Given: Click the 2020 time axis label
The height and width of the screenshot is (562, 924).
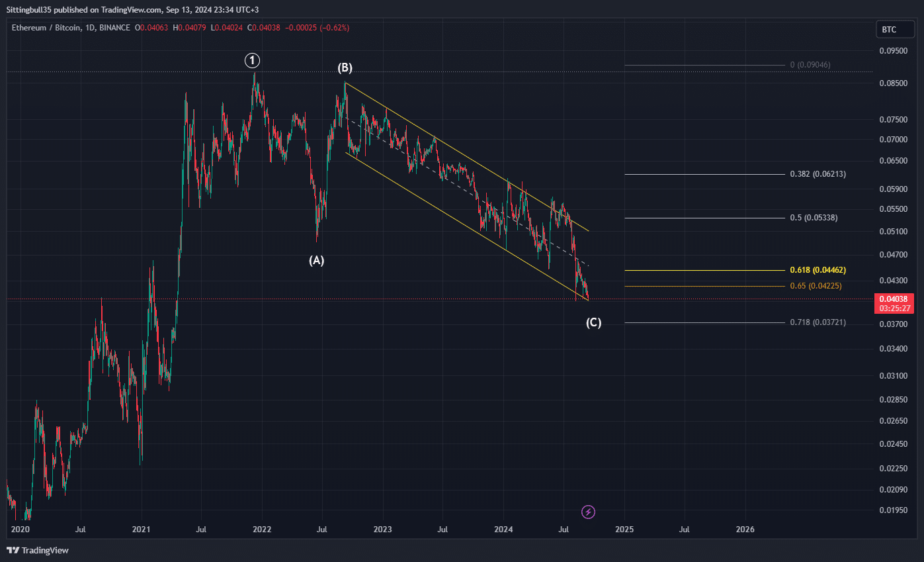Looking at the screenshot, I should 21,530.
